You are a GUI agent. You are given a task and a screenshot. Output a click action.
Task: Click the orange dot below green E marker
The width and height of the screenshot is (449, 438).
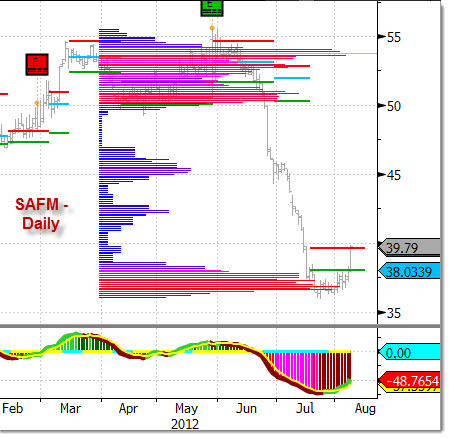click(x=212, y=28)
